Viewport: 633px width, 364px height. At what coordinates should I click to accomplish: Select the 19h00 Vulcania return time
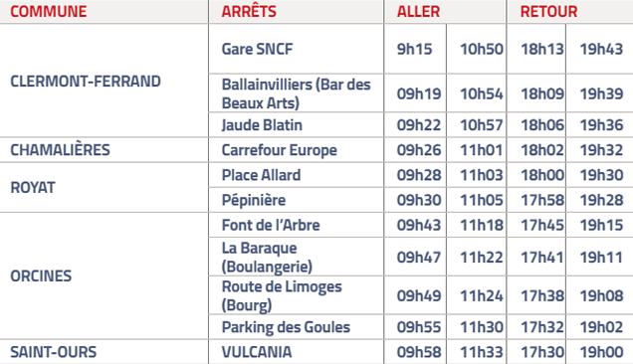(601, 352)
